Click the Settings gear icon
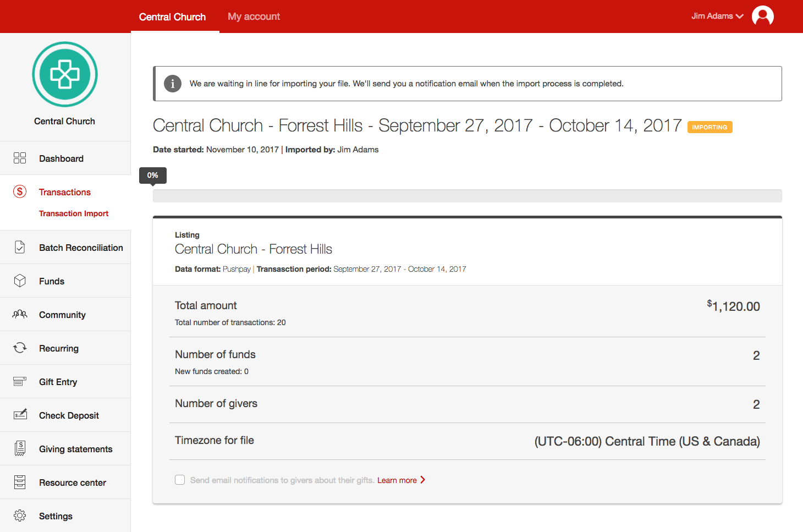Screen dimensions: 803x532 20,515
